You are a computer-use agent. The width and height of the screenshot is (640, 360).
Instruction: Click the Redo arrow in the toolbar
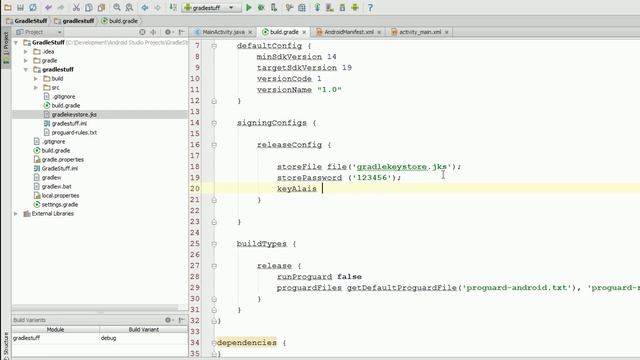(x=61, y=7)
